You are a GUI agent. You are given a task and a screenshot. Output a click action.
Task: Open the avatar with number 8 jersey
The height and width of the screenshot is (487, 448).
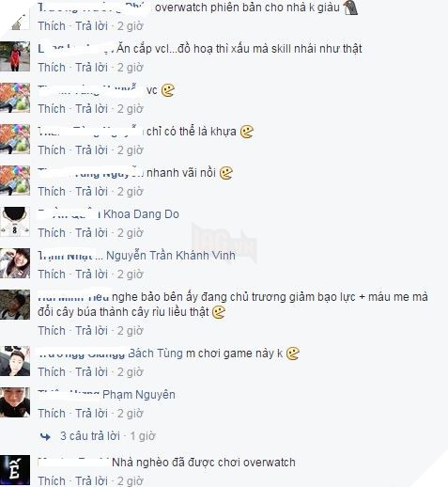pos(15,222)
